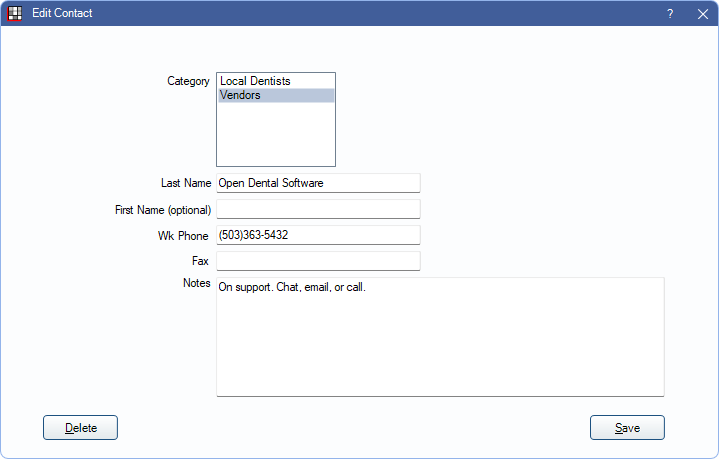Click the Last Name label

click(x=186, y=184)
